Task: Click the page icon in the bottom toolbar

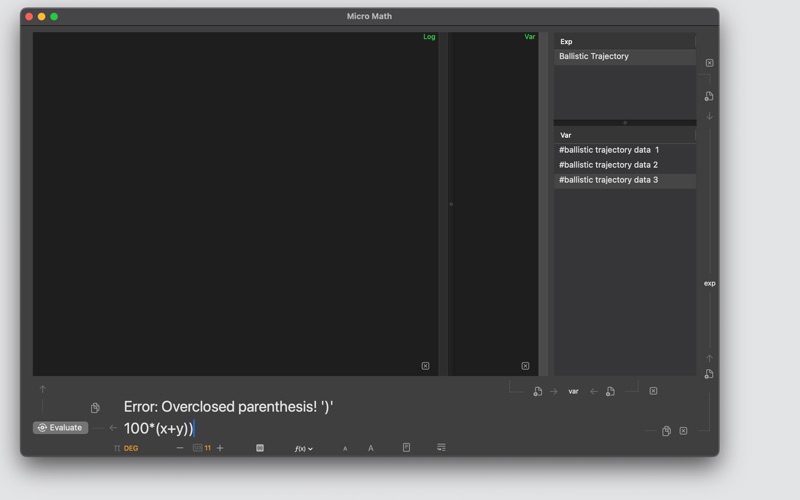Action: pyautogui.click(x=407, y=447)
